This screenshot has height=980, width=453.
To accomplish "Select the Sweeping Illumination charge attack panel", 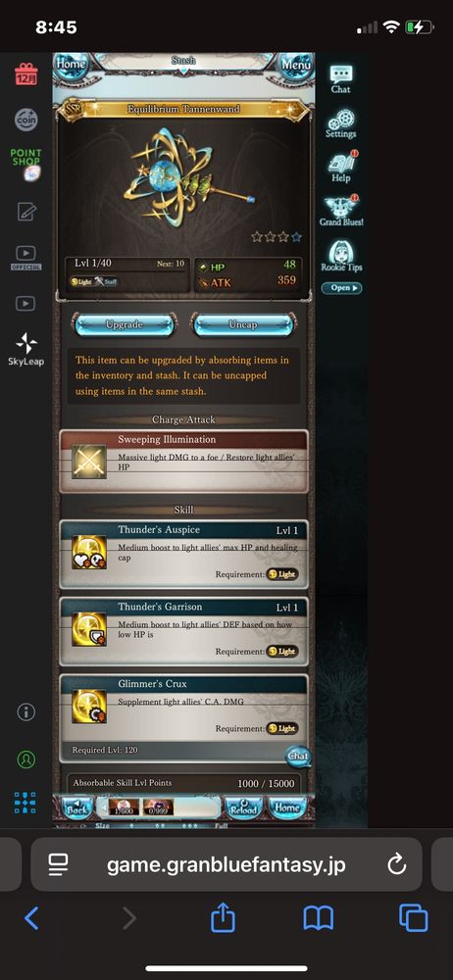I will pyautogui.click(x=183, y=462).
